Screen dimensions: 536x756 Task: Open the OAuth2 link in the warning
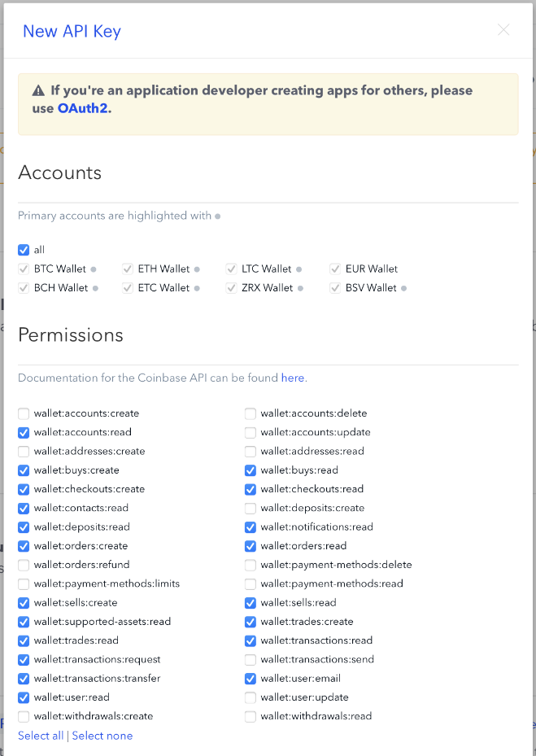pyautogui.click(x=82, y=108)
